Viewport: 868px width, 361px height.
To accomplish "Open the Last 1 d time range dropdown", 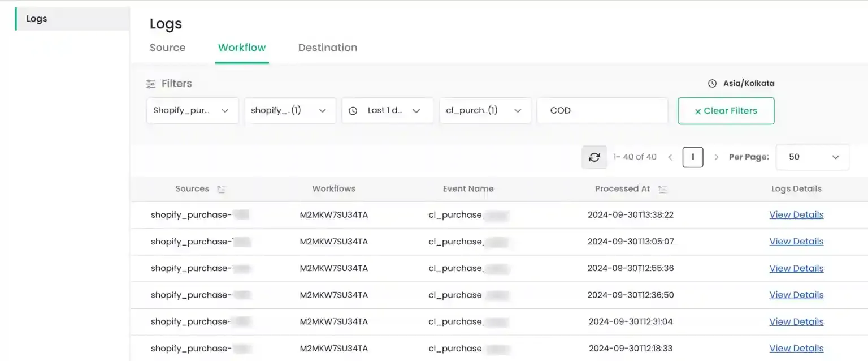I will pyautogui.click(x=388, y=111).
